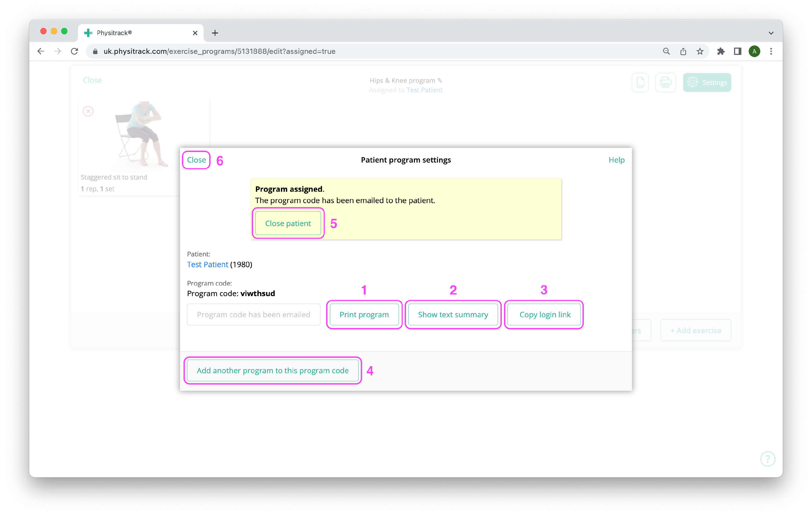Open a new browser tab
The height and width of the screenshot is (516, 812).
tap(215, 33)
